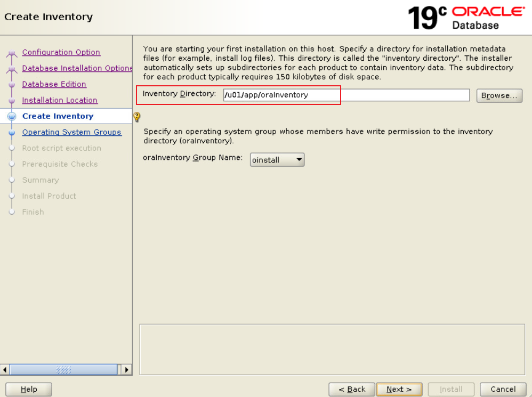The height and width of the screenshot is (397, 532).
Task: Go to Database Installation Options step
Action: pyautogui.click(x=77, y=68)
